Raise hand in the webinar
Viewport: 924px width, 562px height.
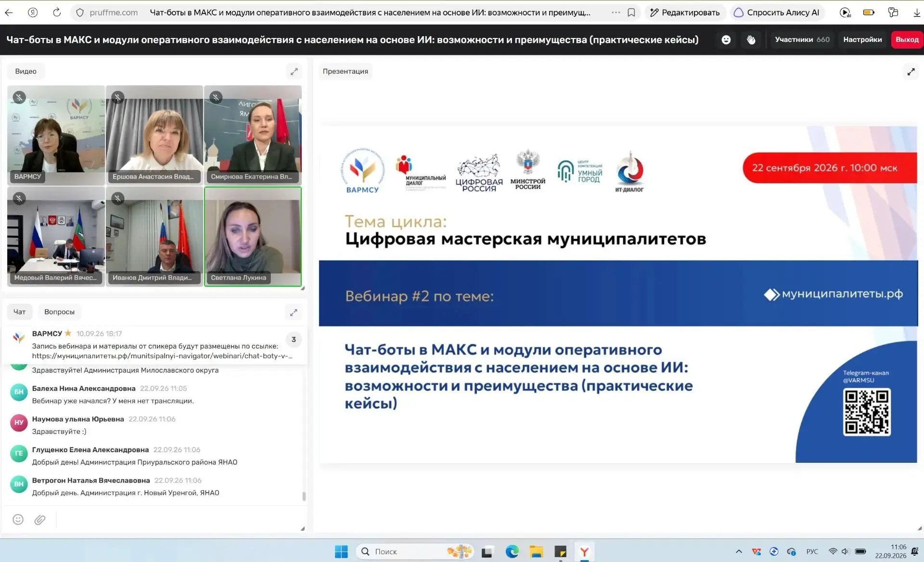tap(751, 40)
